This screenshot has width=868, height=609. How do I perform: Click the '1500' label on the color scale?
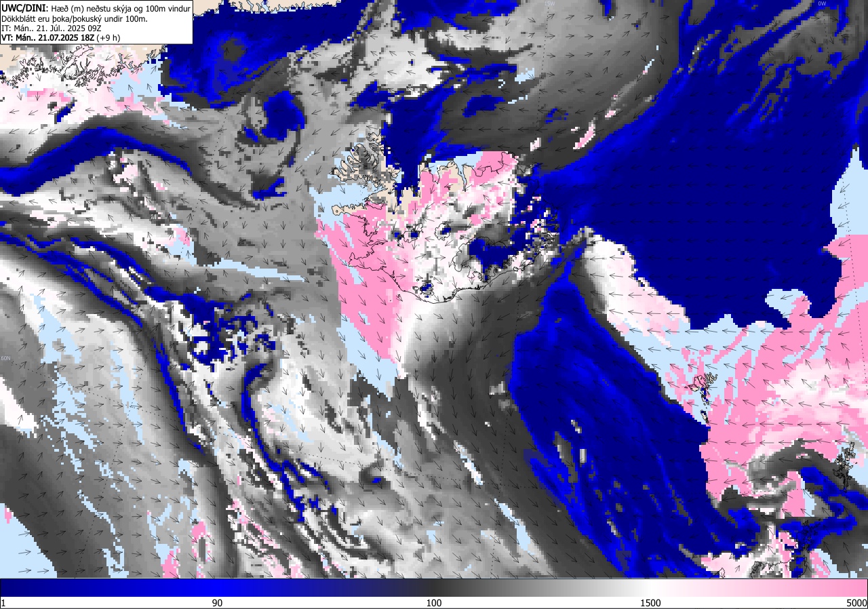[x=651, y=603]
